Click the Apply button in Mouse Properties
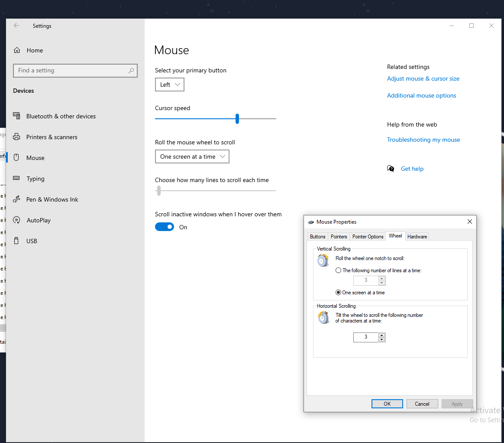The image size is (504, 443). click(x=457, y=404)
